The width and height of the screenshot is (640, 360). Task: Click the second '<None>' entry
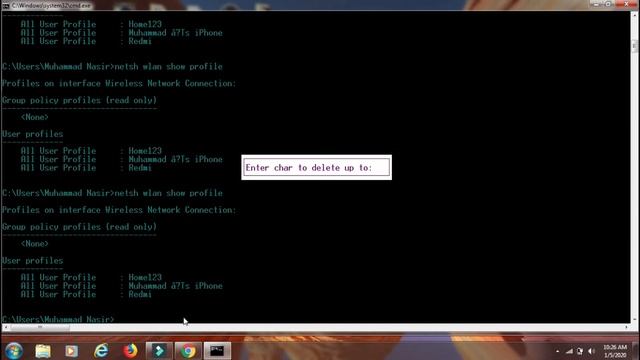tap(35, 244)
